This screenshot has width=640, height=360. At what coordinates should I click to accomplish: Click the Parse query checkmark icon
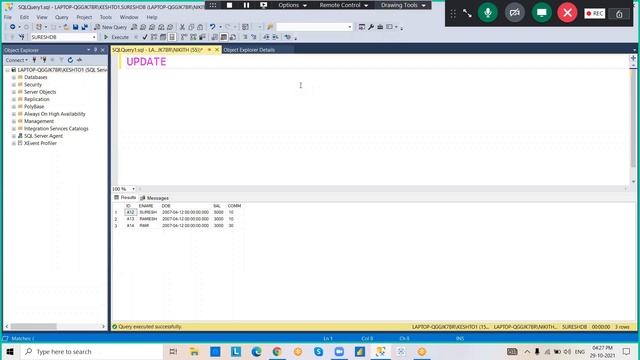pos(145,37)
